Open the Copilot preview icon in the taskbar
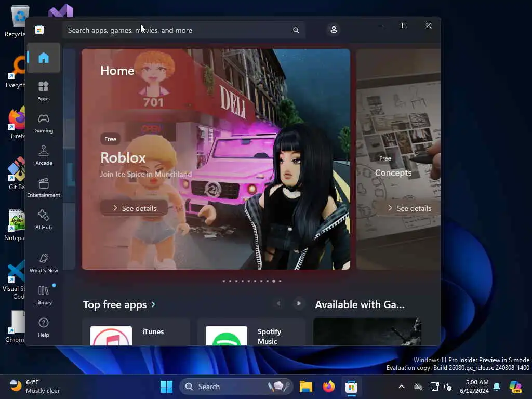The height and width of the screenshot is (399, 532). click(x=515, y=387)
